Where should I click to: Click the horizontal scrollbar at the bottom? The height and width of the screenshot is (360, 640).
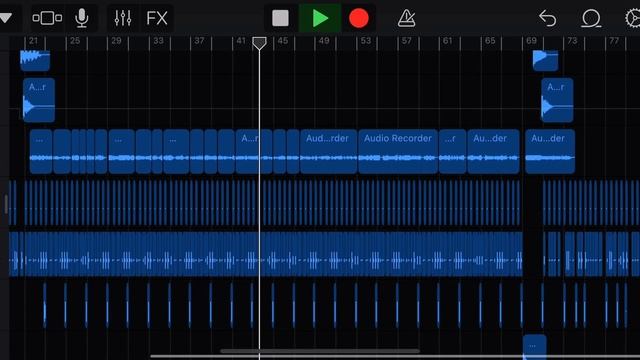tap(320, 351)
